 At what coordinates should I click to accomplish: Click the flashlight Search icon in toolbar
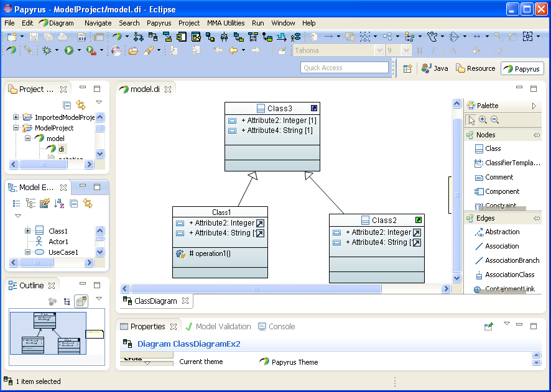[148, 50]
